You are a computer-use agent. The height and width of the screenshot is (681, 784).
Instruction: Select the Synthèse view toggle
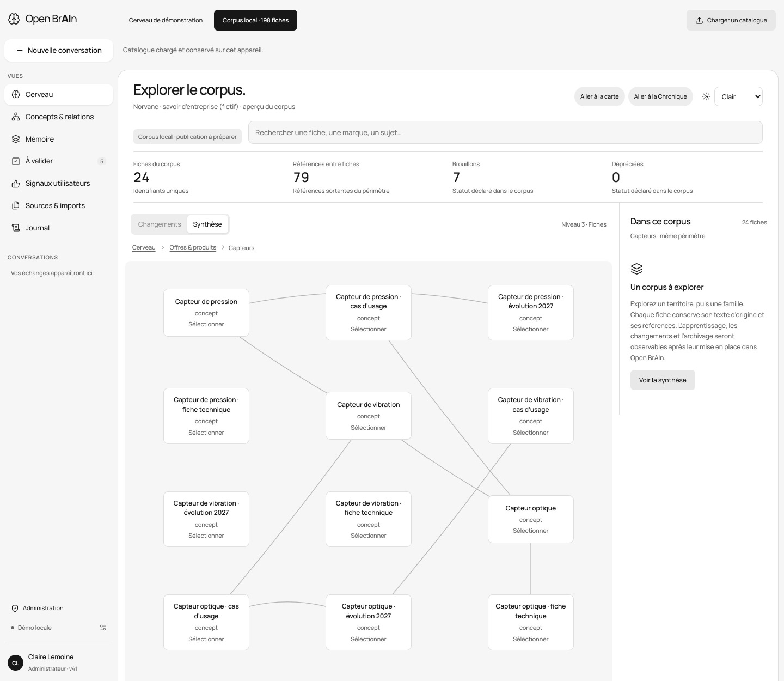click(207, 224)
